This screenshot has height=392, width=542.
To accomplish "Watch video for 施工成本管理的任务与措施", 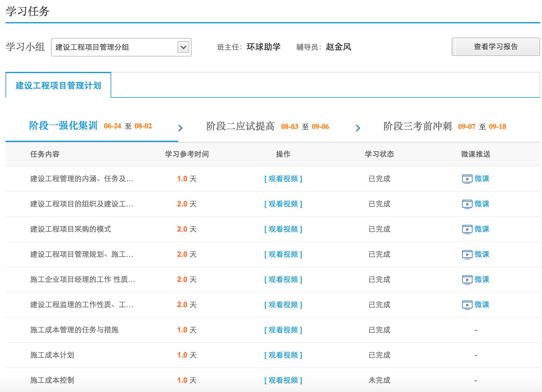I will (x=283, y=330).
